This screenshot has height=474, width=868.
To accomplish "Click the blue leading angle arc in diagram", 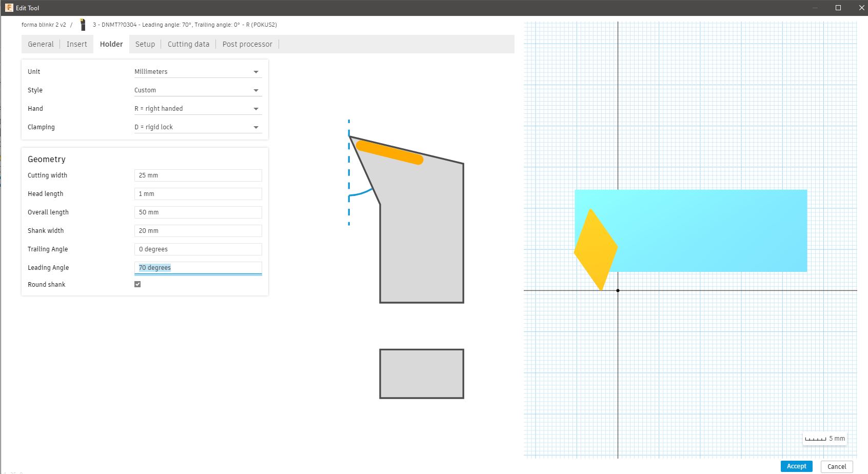I will click(362, 193).
